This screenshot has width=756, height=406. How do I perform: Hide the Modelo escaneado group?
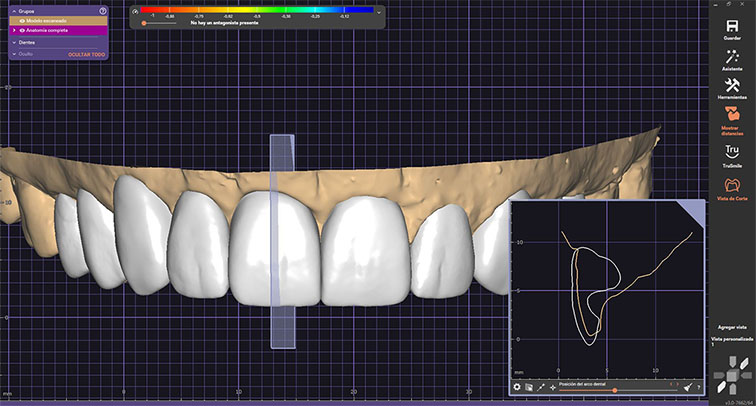[x=21, y=20]
